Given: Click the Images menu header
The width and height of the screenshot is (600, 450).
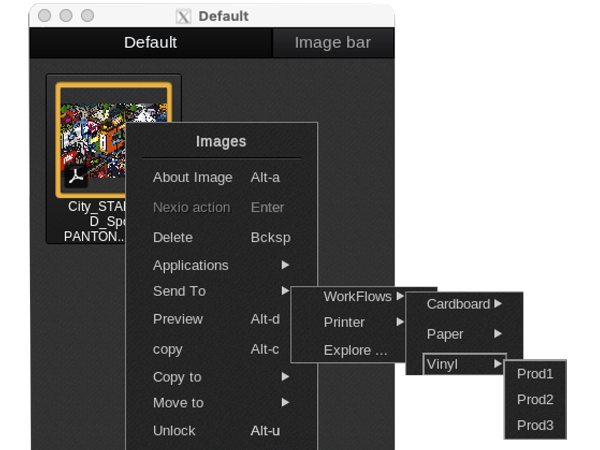Looking at the screenshot, I should tap(221, 142).
